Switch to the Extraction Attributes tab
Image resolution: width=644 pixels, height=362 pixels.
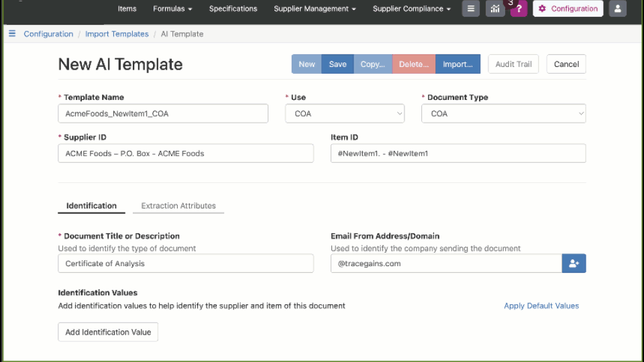(178, 206)
